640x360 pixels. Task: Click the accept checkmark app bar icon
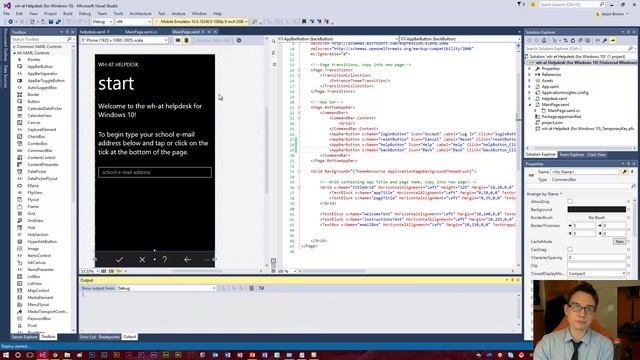[119, 260]
